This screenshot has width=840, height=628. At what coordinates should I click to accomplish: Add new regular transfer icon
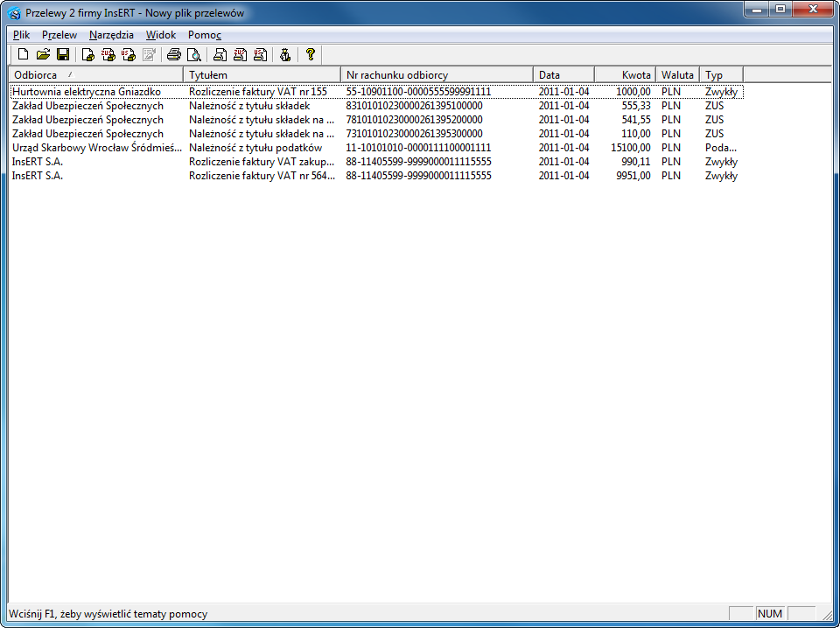(x=87, y=54)
